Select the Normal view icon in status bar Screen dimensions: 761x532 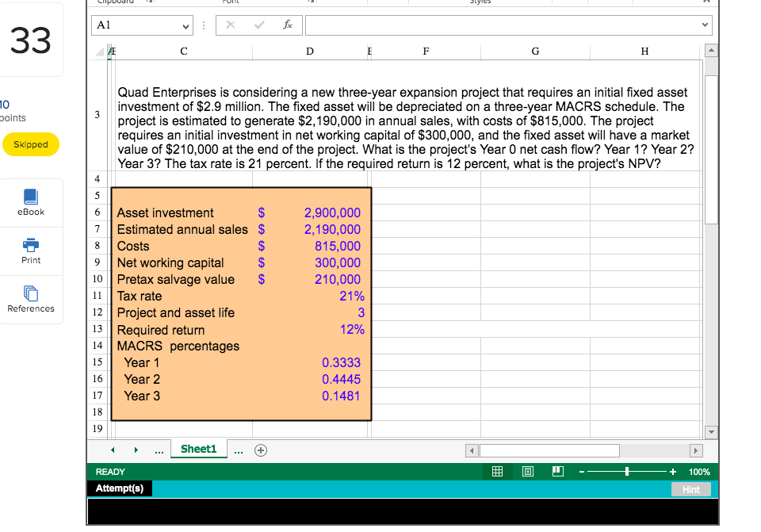[498, 471]
